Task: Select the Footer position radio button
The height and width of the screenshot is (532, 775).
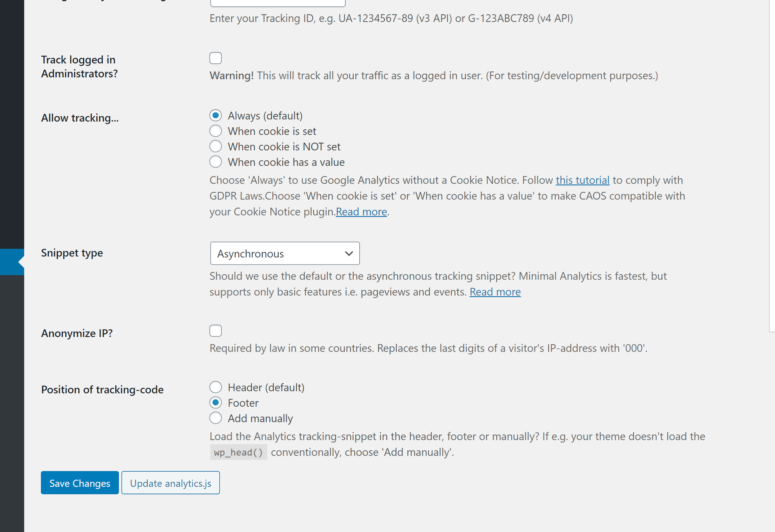Action: pyautogui.click(x=215, y=403)
